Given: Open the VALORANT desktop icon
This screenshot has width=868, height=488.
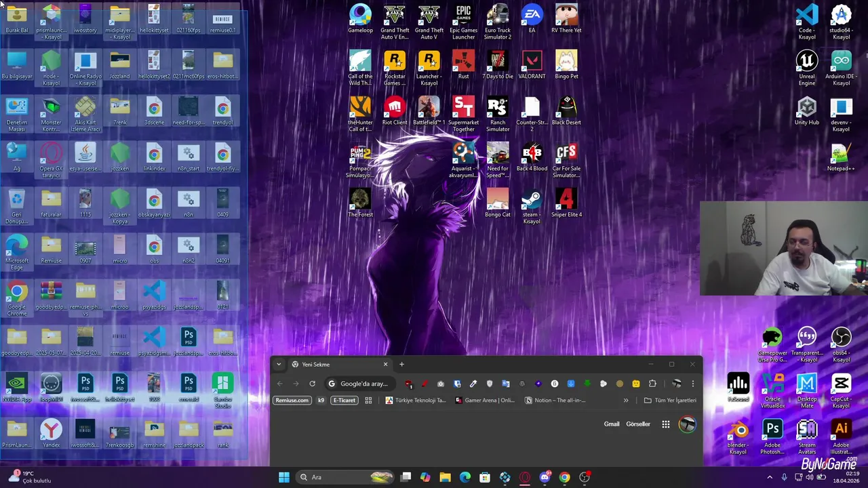Looking at the screenshot, I should pyautogui.click(x=532, y=65).
